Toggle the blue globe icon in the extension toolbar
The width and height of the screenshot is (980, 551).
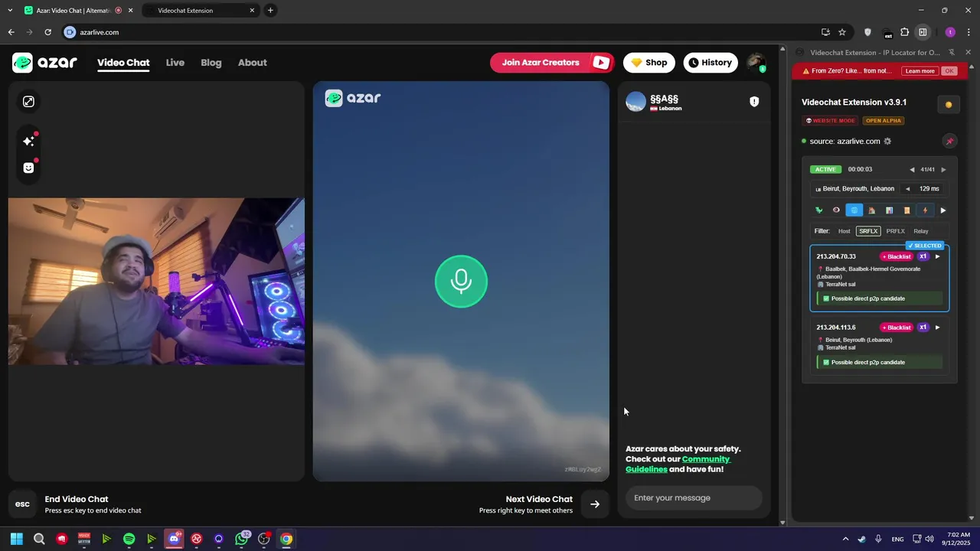point(854,210)
